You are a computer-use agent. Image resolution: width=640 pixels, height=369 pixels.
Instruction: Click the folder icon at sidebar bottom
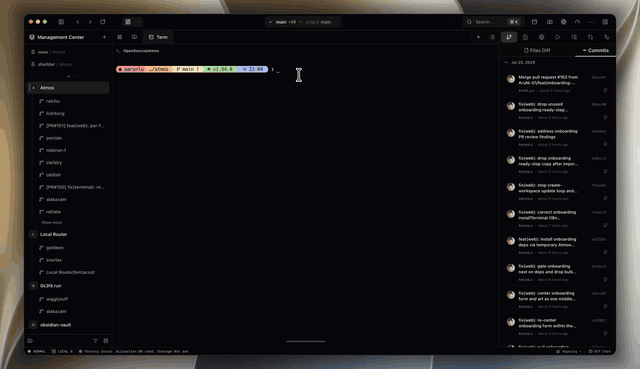(30, 340)
